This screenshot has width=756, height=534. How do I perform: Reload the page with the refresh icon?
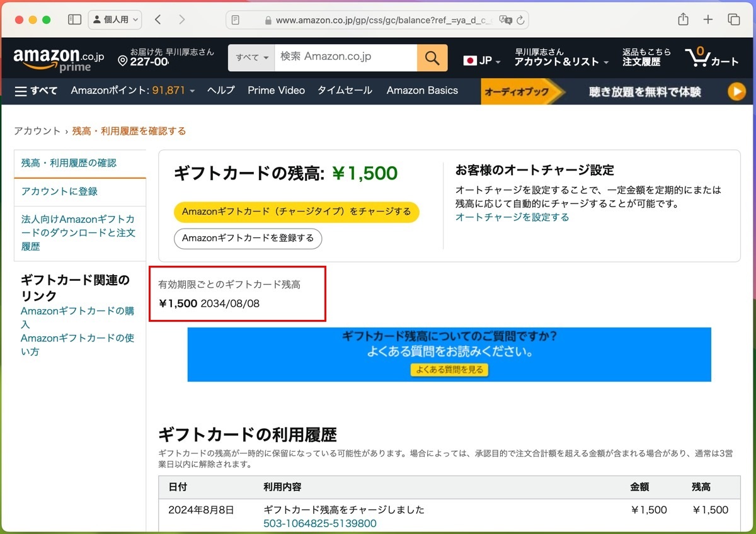click(x=520, y=20)
